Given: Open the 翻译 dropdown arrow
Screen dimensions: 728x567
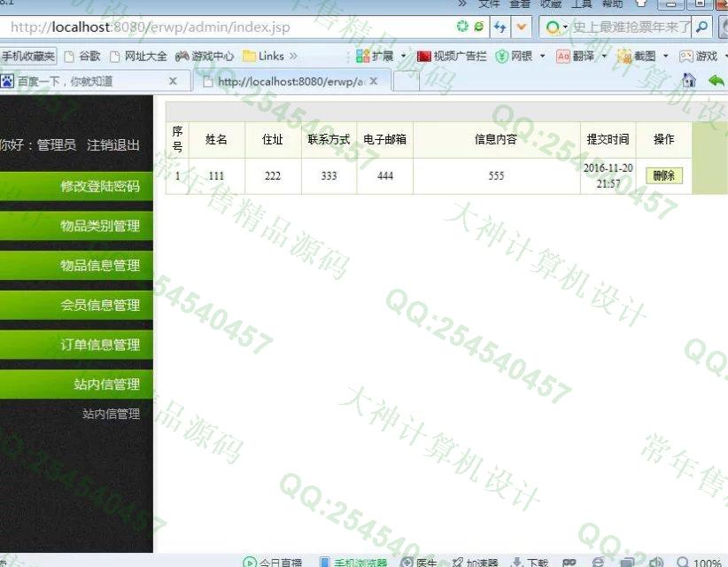Looking at the screenshot, I should coord(604,56).
